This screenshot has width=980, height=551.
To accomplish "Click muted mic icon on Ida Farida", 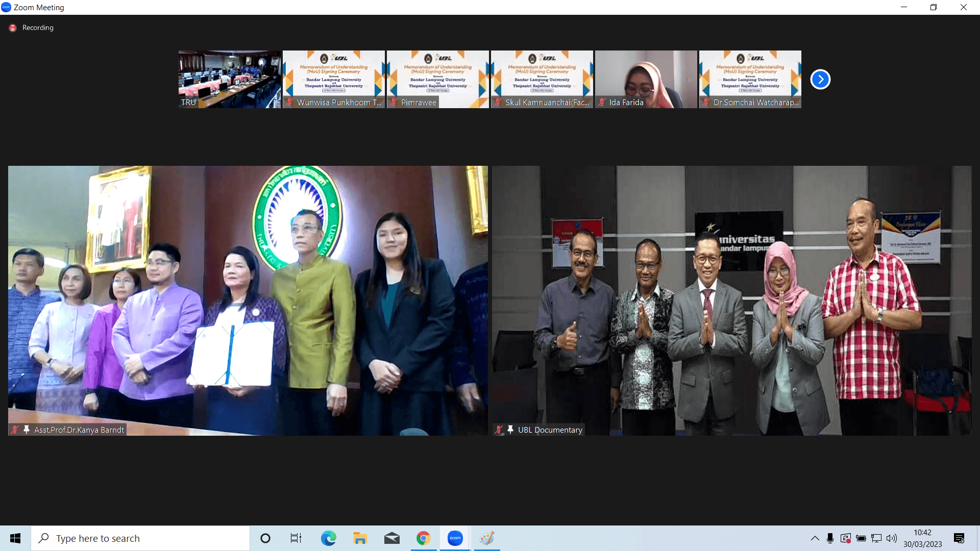I will [602, 102].
